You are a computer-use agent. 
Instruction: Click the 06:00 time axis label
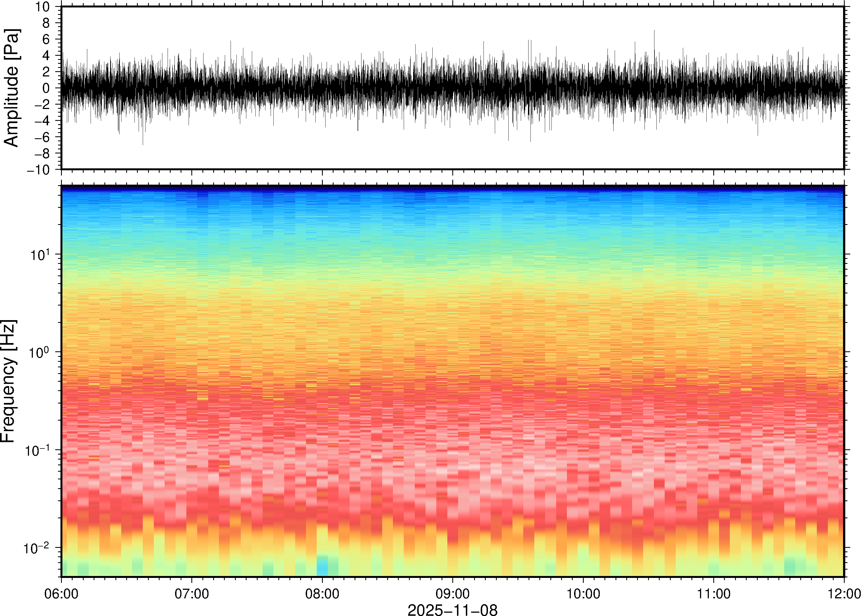tap(61, 593)
